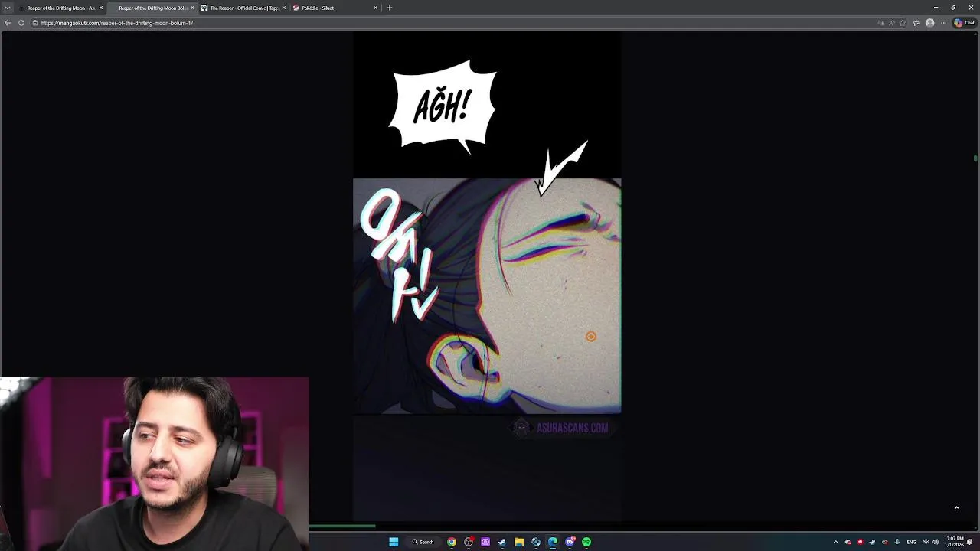The width and height of the screenshot is (980, 551).
Task: Go back to the previous page
Action: (x=8, y=23)
